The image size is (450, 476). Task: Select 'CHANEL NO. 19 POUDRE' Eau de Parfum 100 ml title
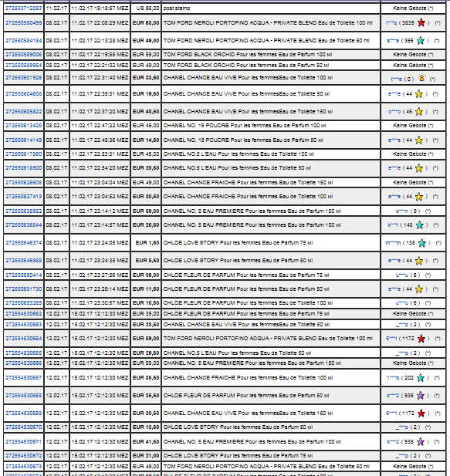(x=245, y=126)
